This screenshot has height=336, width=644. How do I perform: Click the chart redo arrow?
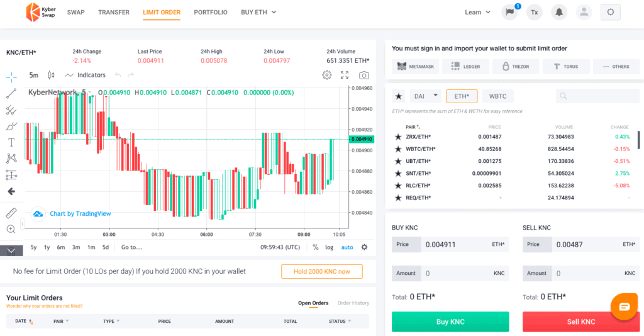pos(131,75)
